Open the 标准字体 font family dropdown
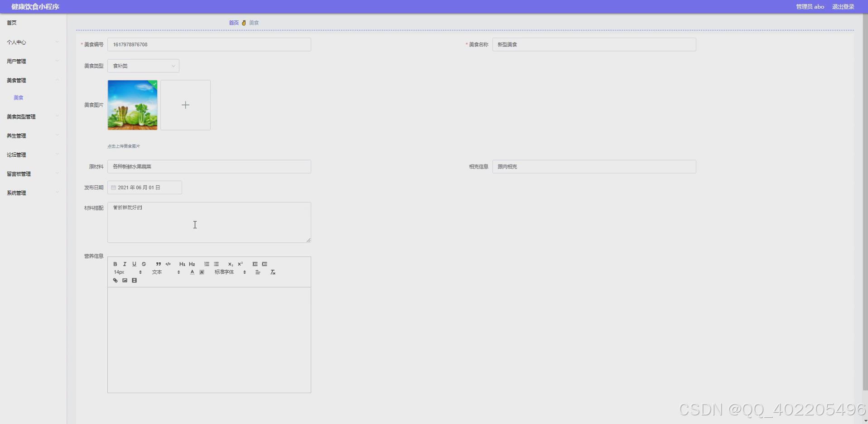This screenshot has height=424, width=868. coord(227,272)
